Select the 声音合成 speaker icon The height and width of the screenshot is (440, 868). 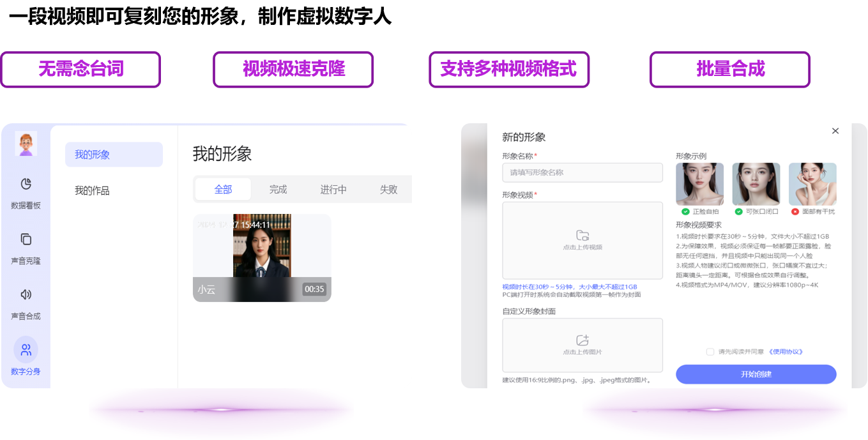point(26,294)
